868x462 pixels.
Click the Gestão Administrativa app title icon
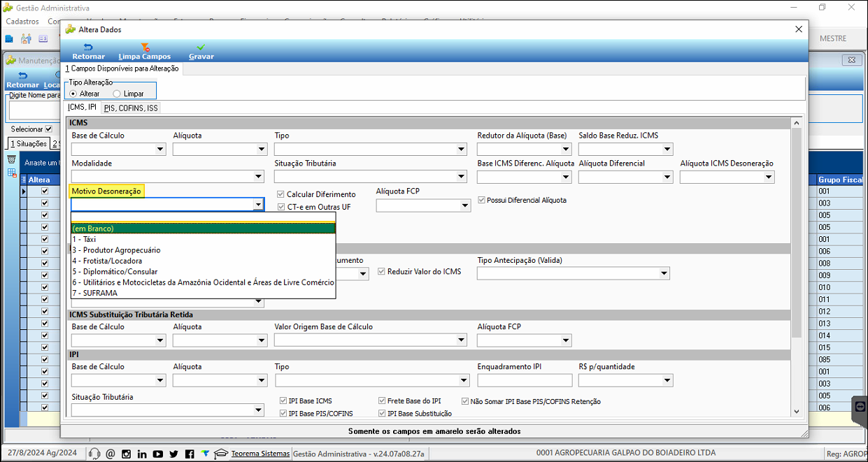point(8,8)
